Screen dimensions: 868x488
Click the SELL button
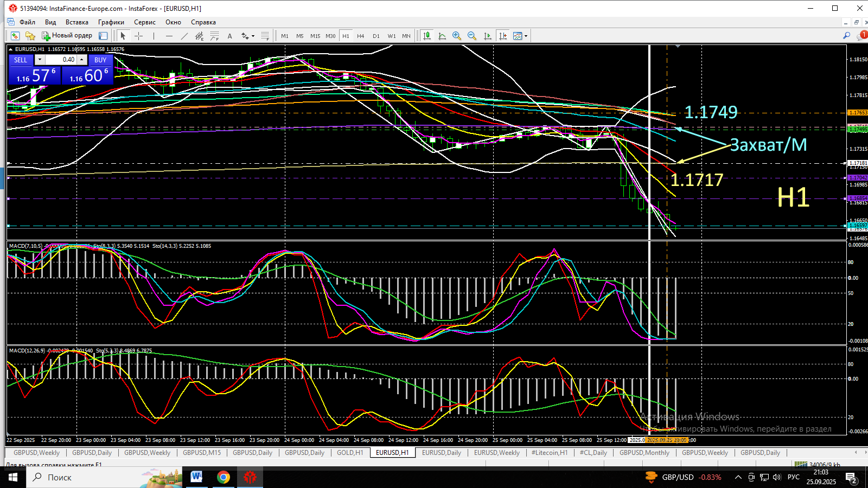[21, 60]
